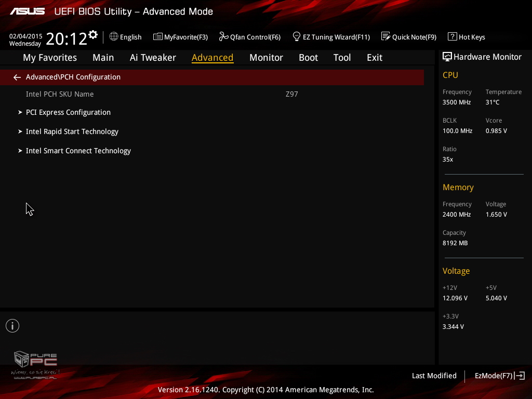Click memory frequency value 2400 MHz
Image resolution: width=532 pixels, height=399 pixels.
(456, 215)
